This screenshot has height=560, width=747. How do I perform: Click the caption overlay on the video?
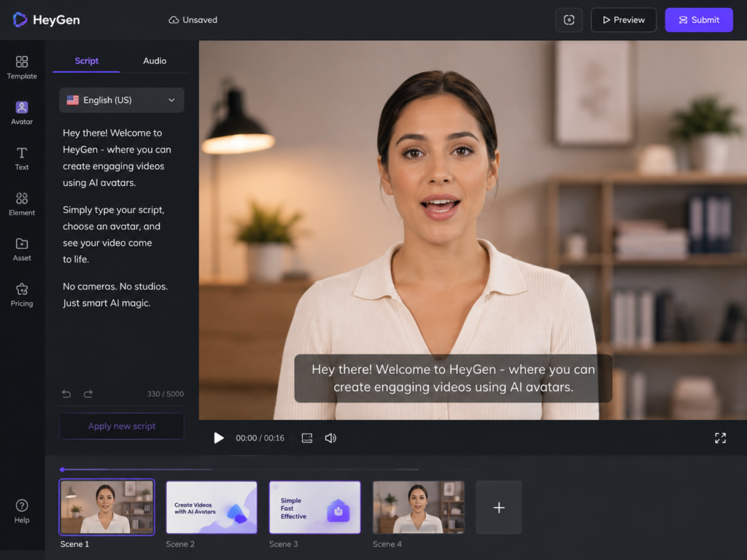[453, 378]
